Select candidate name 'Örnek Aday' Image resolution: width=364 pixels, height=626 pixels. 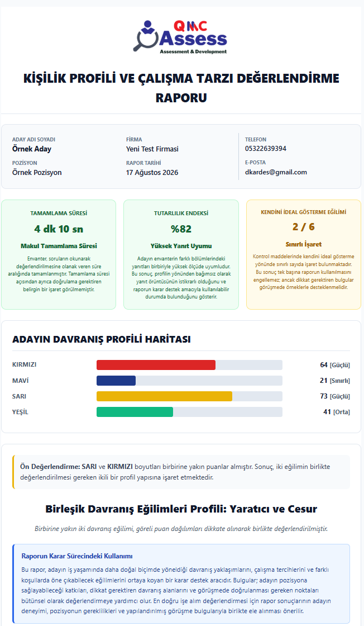pyautogui.click(x=32, y=149)
